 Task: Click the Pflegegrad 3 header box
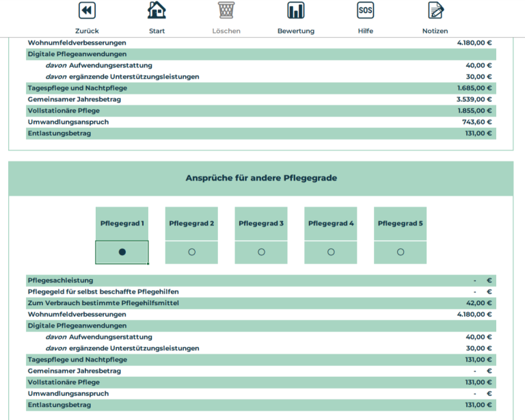(x=261, y=224)
